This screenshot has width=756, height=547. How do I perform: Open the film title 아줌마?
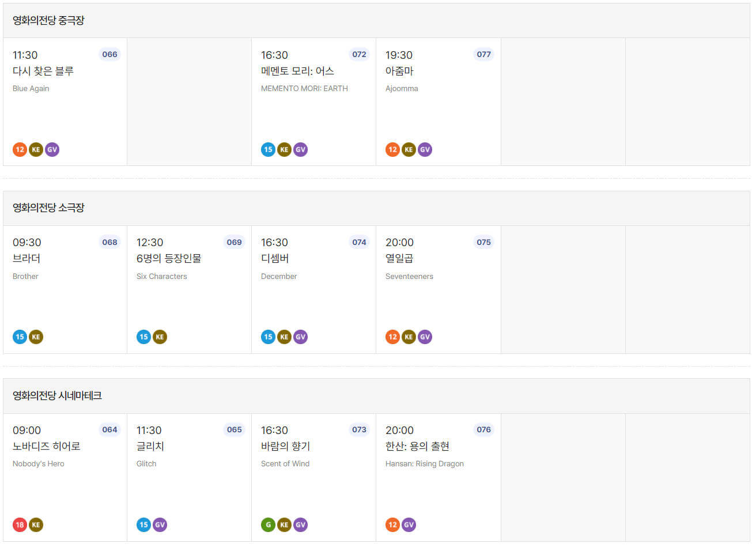[399, 71]
